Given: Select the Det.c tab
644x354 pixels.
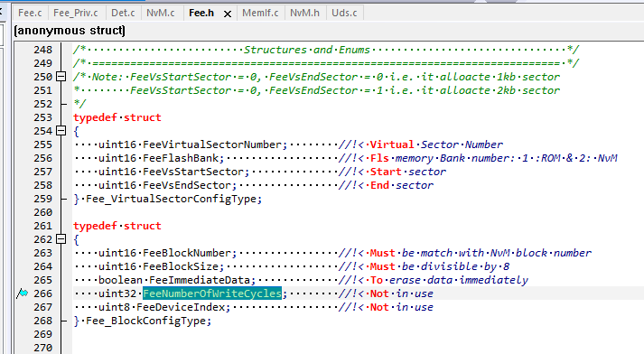Looking at the screenshot, I should coord(123,14).
